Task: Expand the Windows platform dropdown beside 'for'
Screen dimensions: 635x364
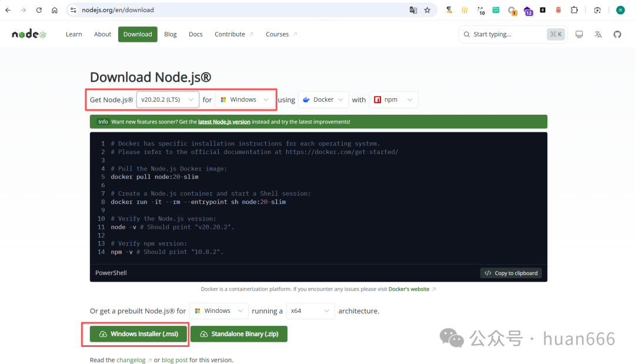Action: click(x=245, y=99)
